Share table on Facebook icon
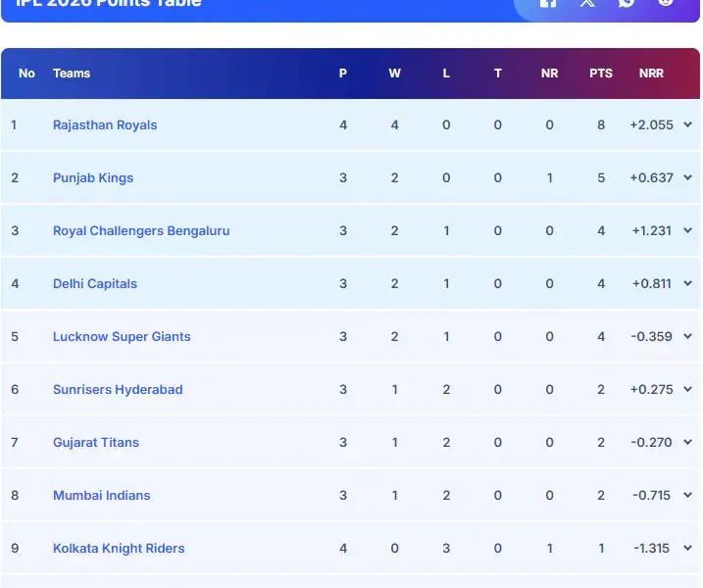This screenshot has height=588, width=703. click(548, 3)
